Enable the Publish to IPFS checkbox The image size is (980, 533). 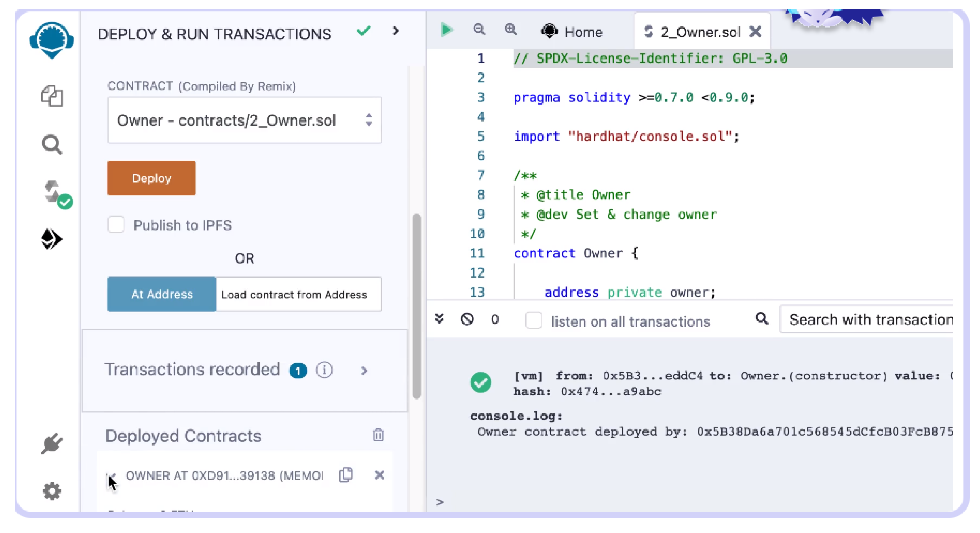[116, 224]
